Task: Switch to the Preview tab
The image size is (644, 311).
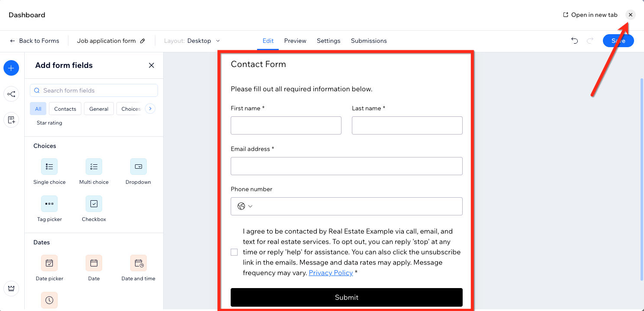Action: pyautogui.click(x=295, y=41)
